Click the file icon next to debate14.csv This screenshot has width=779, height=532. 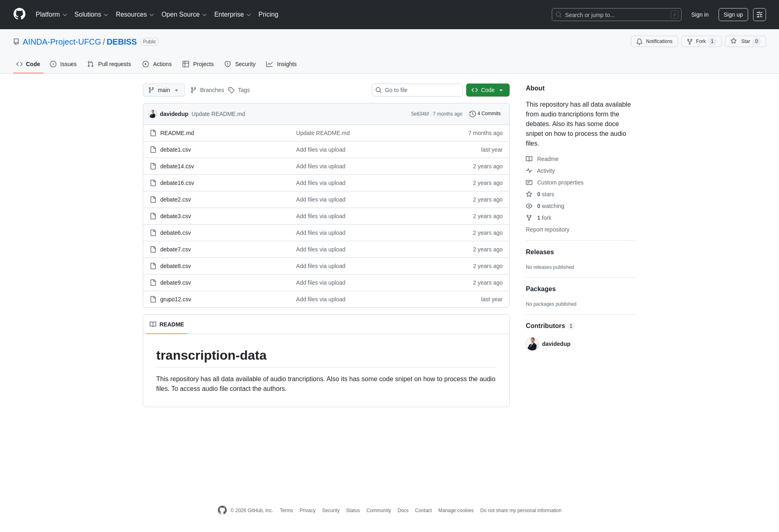[153, 166]
